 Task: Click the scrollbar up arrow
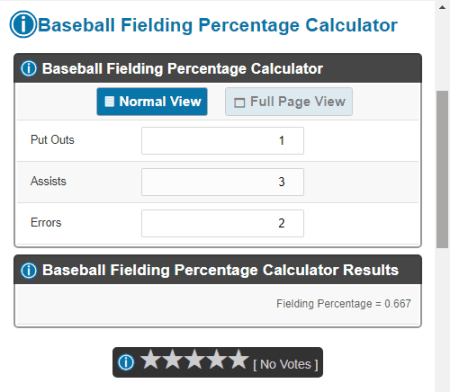442,7
